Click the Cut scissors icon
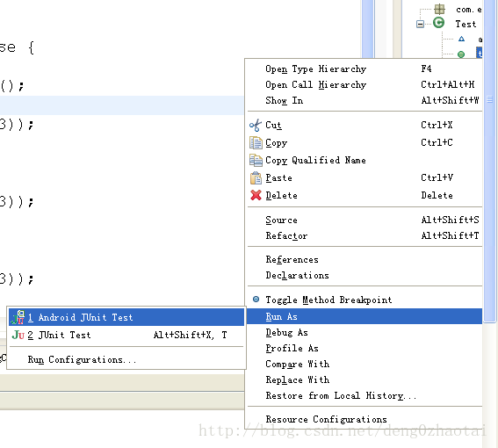This screenshot has width=498, height=448. [x=256, y=126]
